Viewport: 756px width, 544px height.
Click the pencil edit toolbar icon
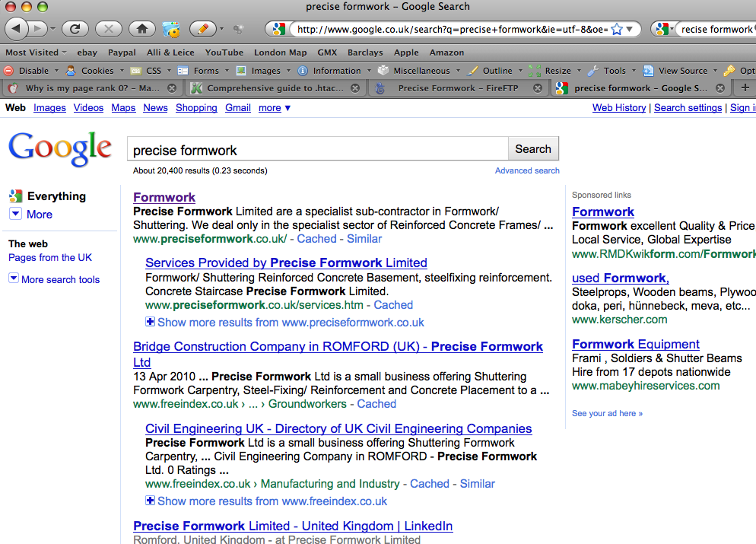click(203, 29)
